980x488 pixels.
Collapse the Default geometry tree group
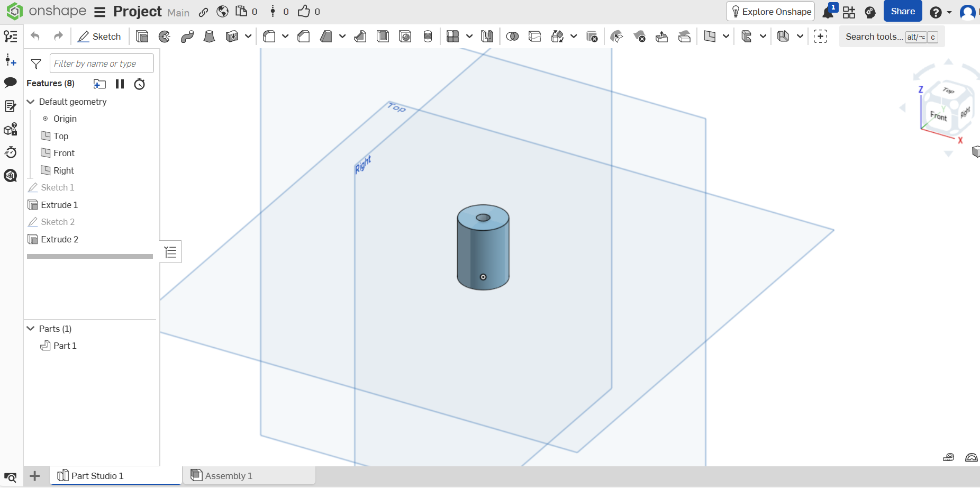click(x=31, y=102)
